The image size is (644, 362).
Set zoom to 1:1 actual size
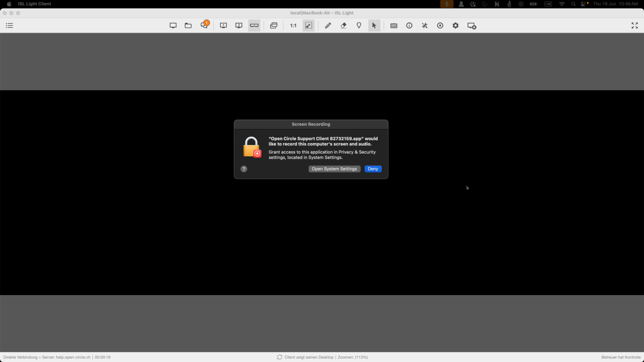click(x=293, y=25)
